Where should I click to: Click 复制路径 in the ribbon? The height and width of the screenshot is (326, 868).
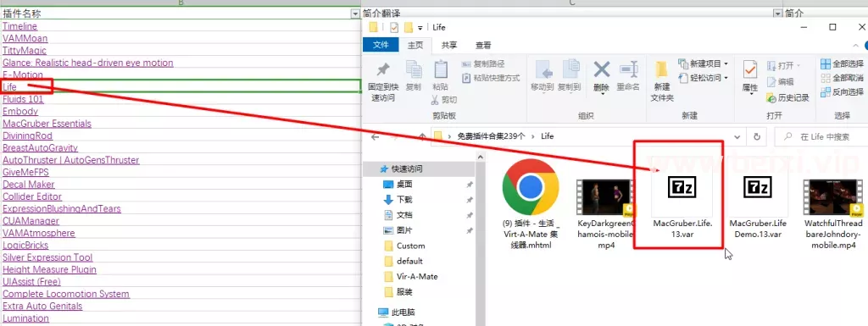483,64
